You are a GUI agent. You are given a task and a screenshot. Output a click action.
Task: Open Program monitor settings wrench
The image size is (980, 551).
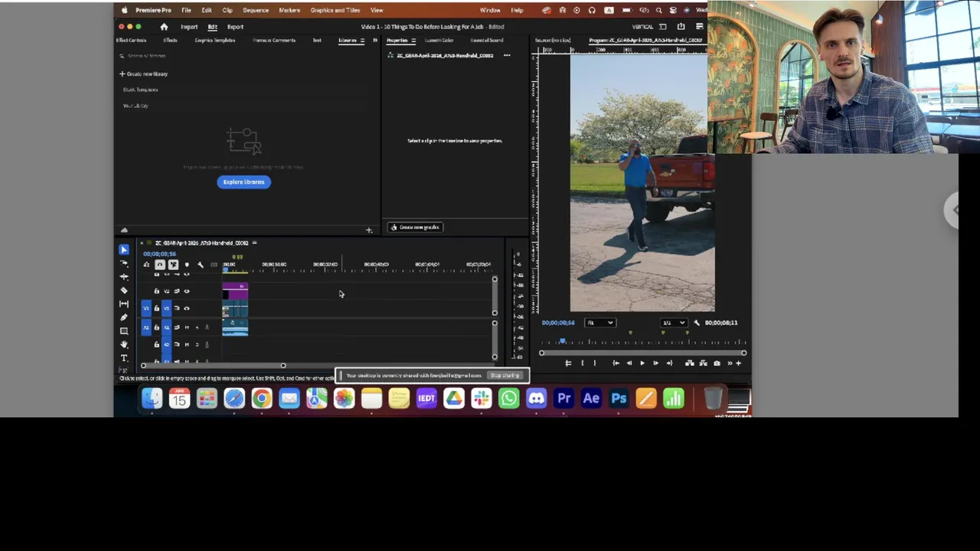[x=696, y=323]
